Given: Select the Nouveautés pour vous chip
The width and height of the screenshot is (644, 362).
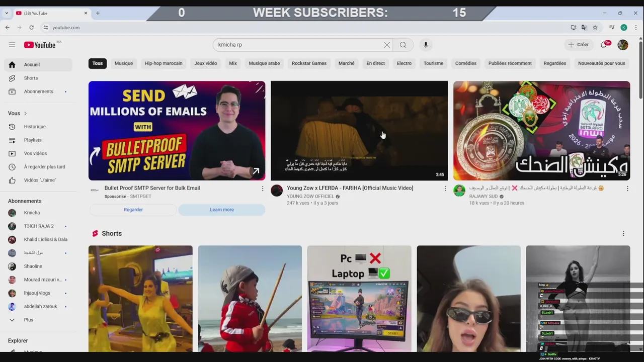Looking at the screenshot, I should [x=601, y=63].
